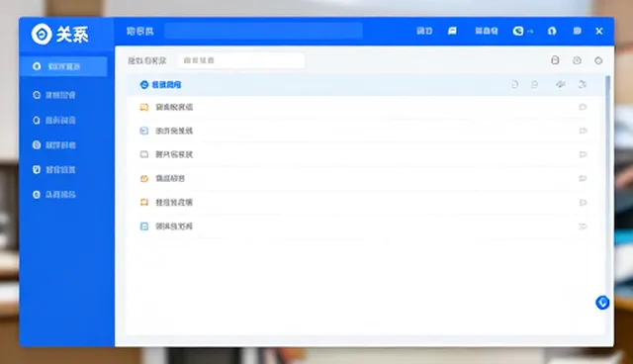Image resolution: width=633 pixels, height=364 pixels.
Task: Click the clipboard icon at the content toolbar's right
Action: [555, 60]
